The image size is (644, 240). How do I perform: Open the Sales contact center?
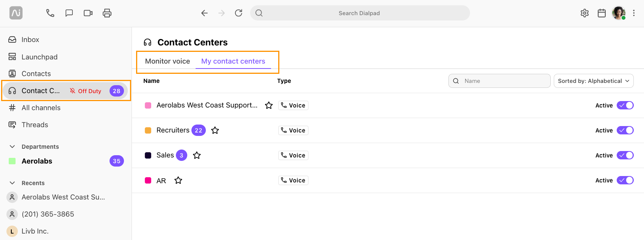pyautogui.click(x=165, y=155)
